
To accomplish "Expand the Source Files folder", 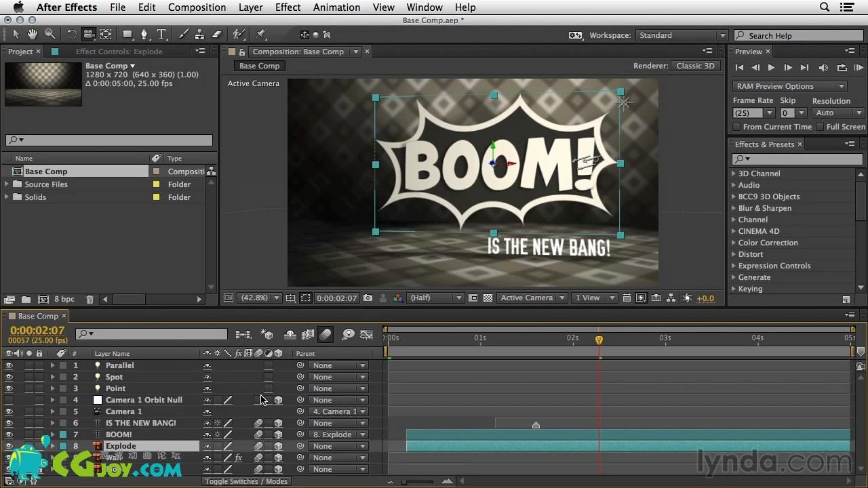I will 7,184.
